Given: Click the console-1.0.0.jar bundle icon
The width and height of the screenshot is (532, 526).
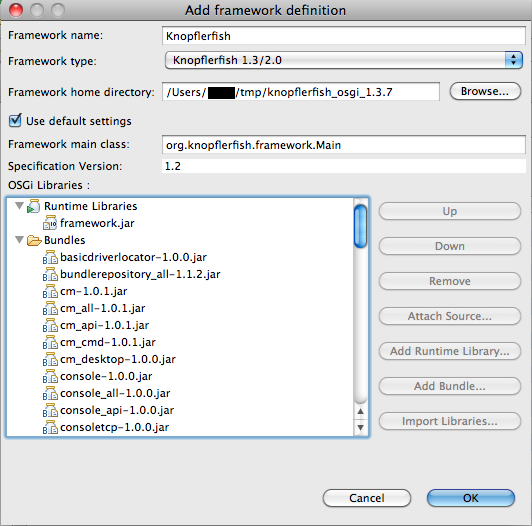Looking at the screenshot, I should (x=50, y=376).
